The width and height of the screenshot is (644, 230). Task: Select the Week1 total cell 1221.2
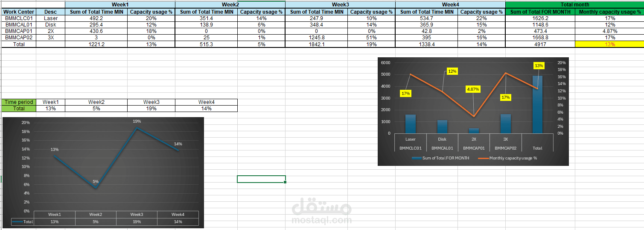click(96, 44)
